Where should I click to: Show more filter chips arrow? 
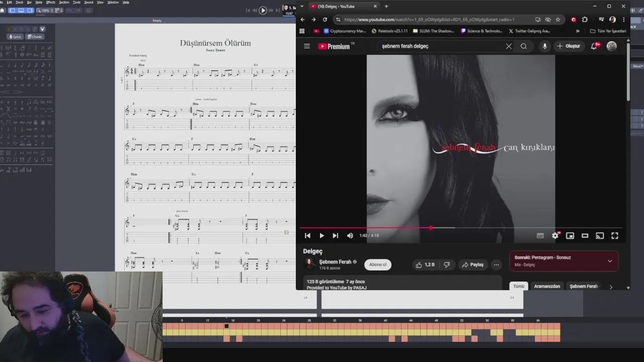click(x=611, y=287)
